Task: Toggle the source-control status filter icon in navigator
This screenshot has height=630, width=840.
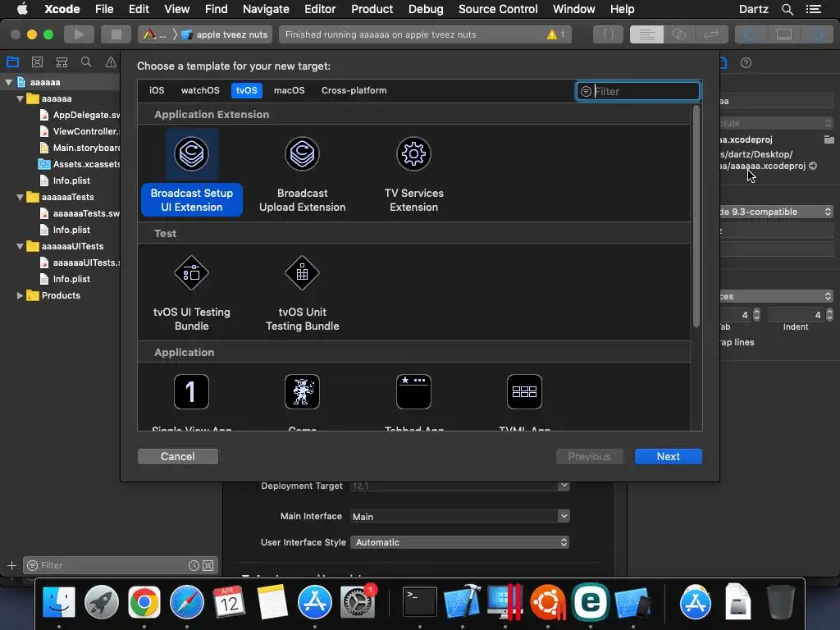Action: point(208,565)
